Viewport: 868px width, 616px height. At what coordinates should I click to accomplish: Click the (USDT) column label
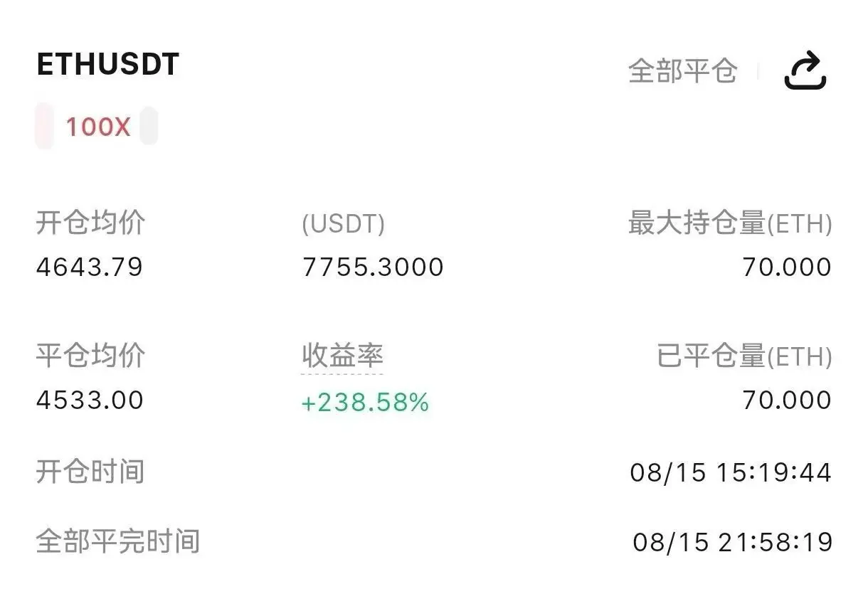point(343,224)
